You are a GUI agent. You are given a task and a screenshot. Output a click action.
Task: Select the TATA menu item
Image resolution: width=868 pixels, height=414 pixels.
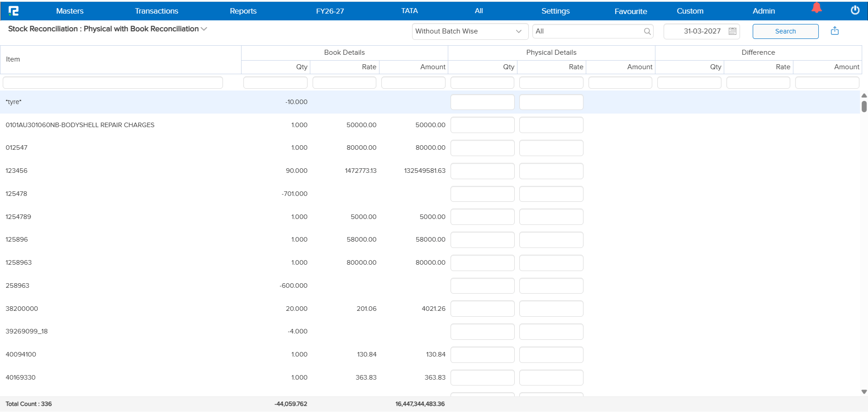point(409,11)
